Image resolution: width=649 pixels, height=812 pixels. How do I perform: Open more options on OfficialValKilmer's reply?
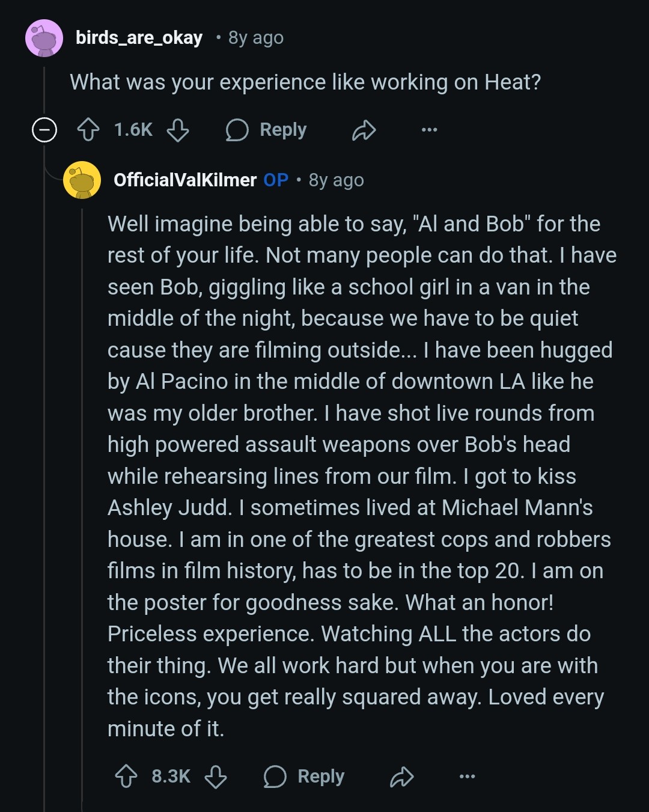click(x=467, y=777)
